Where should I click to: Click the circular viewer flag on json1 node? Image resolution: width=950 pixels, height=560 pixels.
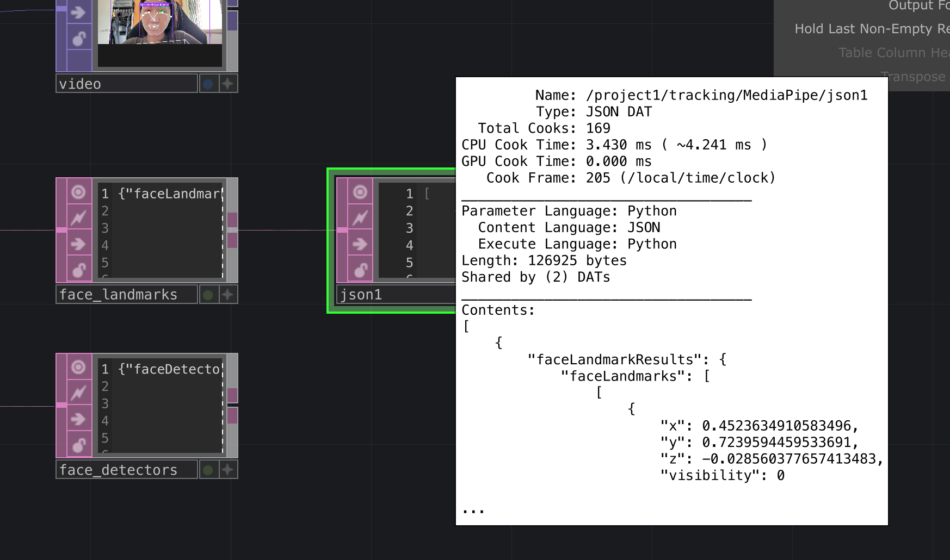[x=360, y=192]
